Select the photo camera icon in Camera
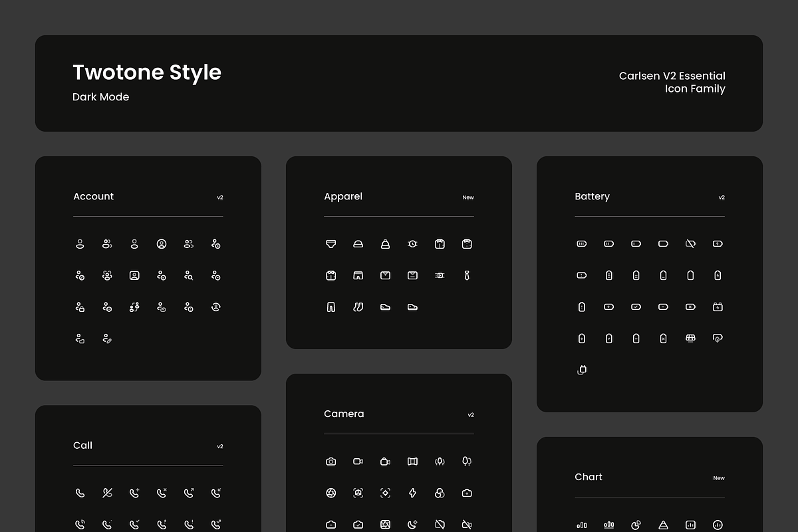This screenshot has width=798, height=532. pyautogui.click(x=331, y=462)
